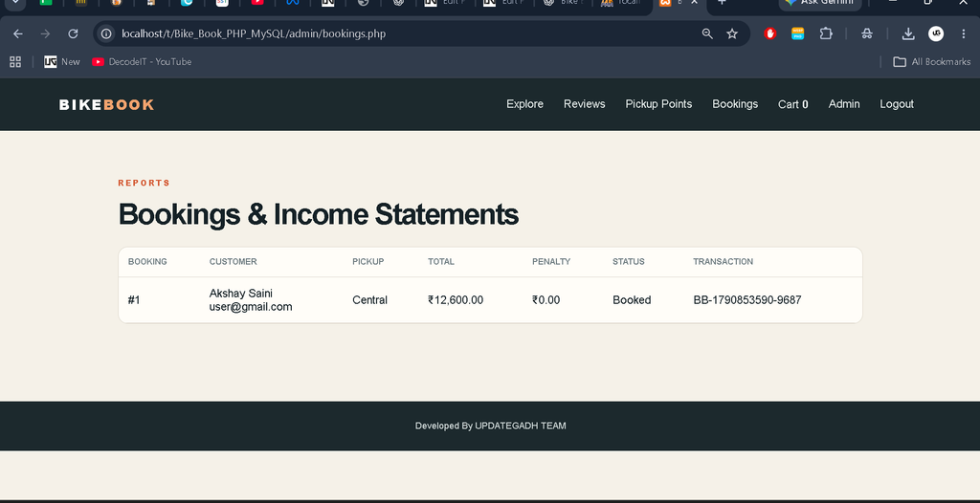Click the REPORTS label above the heading
This screenshot has width=980, height=503.
145,183
